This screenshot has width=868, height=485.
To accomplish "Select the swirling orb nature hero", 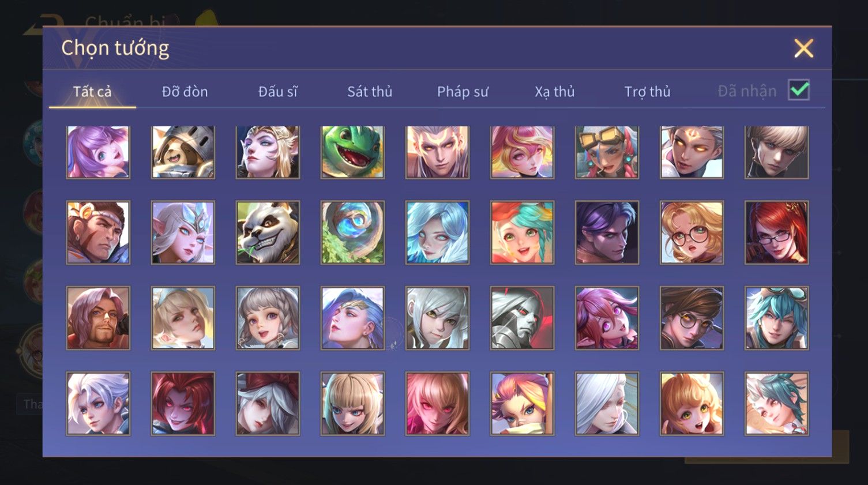I will 352,232.
